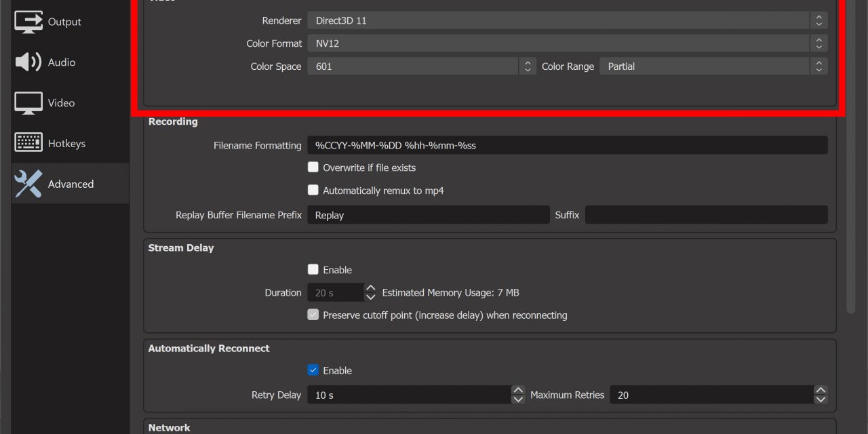Screen dimensions: 868x434
Task: Increase Retry Delay with up arrow
Action: (518, 391)
